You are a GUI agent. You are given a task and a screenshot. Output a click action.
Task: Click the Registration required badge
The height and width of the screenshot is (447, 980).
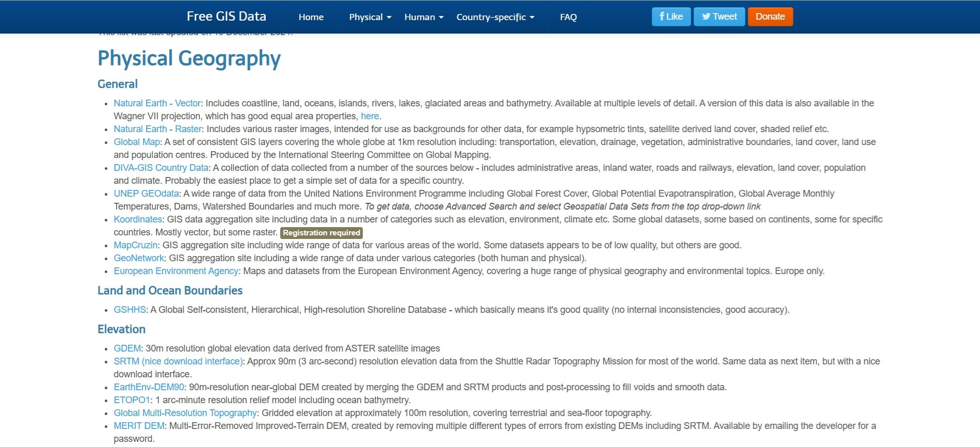pyautogui.click(x=322, y=233)
